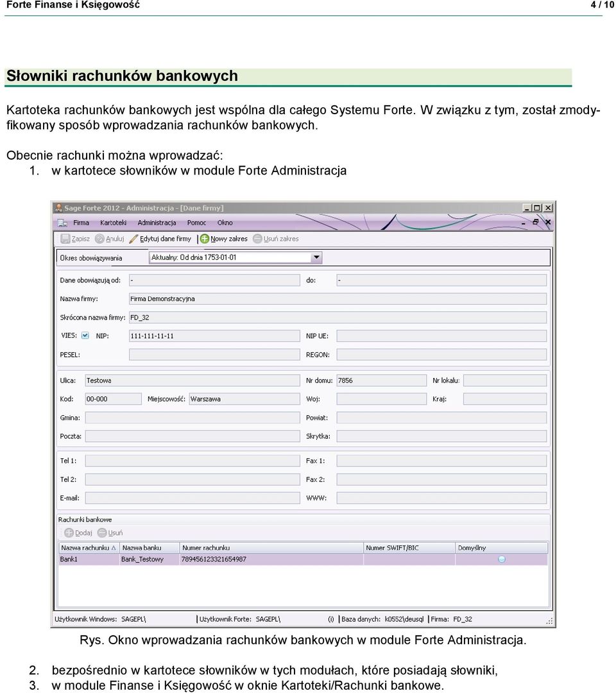
Task: Click the Usuń zakres button text
Action: (281, 239)
